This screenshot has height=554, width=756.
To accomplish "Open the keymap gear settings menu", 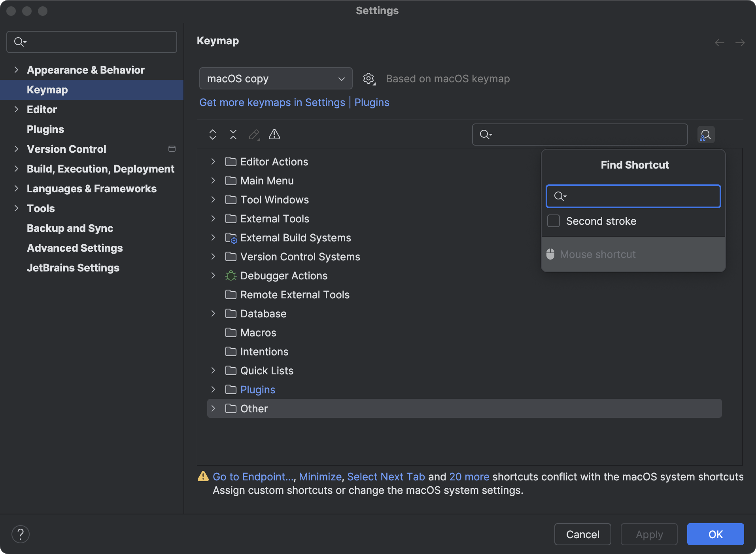I will tap(369, 78).
